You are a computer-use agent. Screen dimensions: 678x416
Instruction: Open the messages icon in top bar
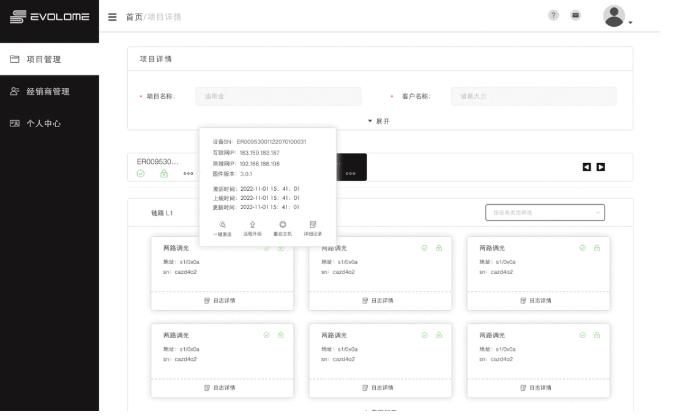click(x=576, y=16)
